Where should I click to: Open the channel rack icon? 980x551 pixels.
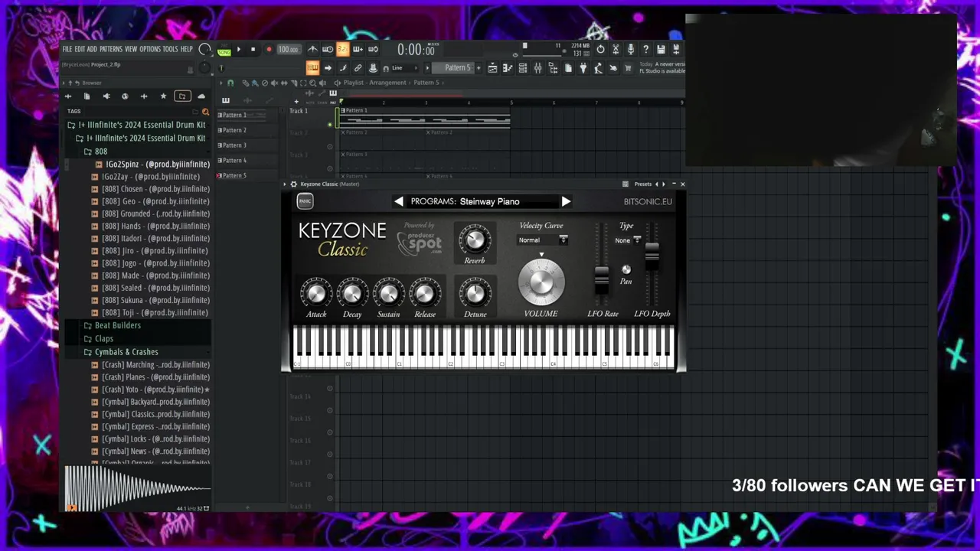tap(522, 68)
